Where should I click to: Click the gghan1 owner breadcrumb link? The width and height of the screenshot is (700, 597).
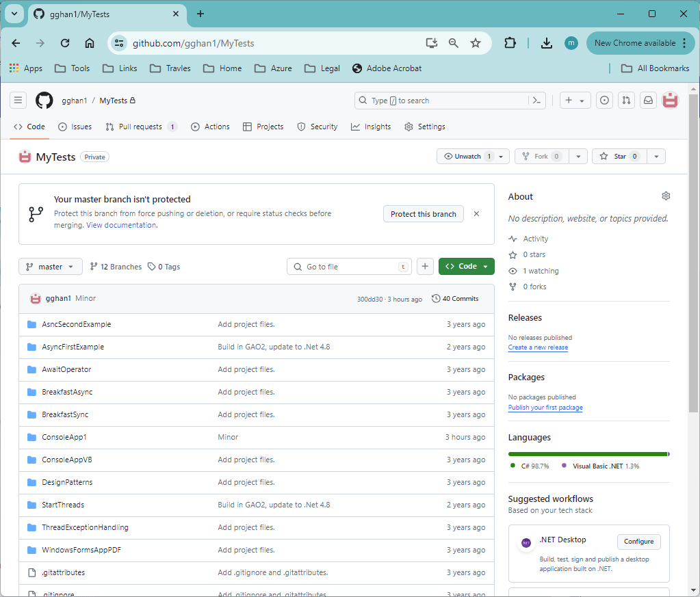tap(74, 101)
